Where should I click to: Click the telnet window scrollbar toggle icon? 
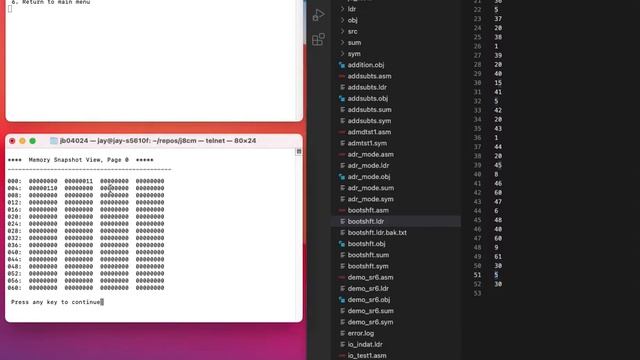coord(299,151)
